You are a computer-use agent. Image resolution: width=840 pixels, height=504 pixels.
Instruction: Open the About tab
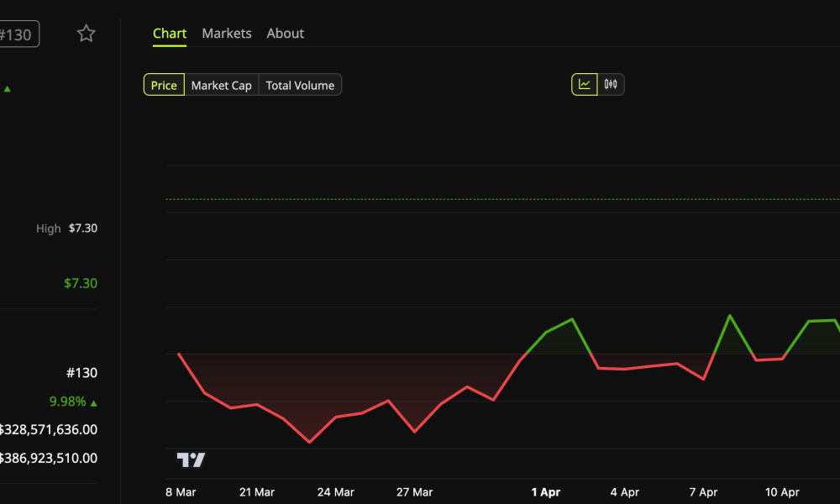click(285, 33)
